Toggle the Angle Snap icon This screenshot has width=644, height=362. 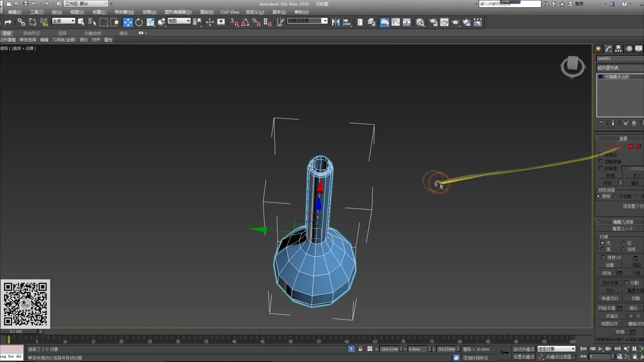pos(245,22)
